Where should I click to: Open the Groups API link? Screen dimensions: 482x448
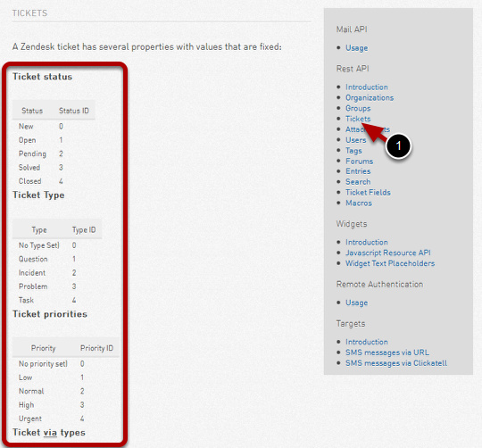(358, 108)
